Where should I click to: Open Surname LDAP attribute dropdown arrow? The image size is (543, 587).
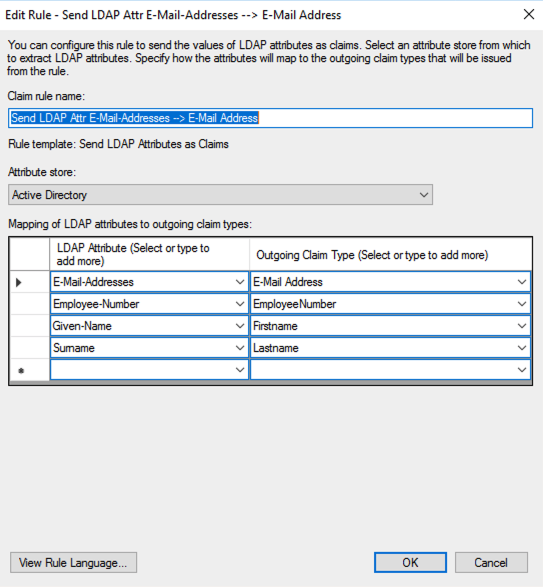pos(240,348)
